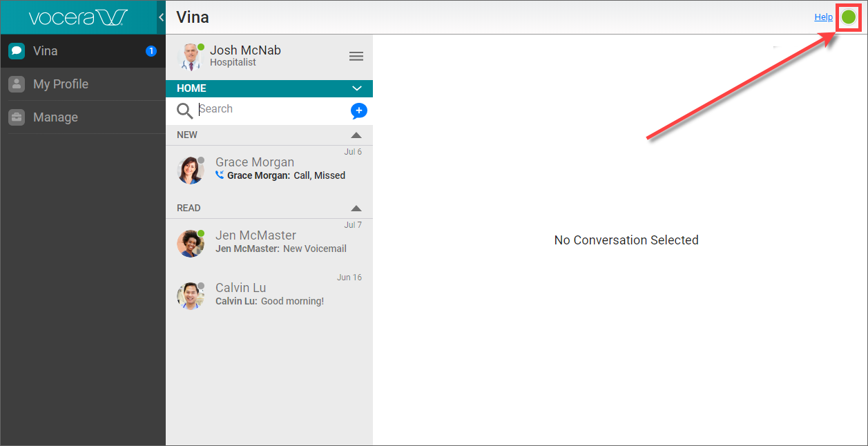Click the availability dot on Jen McMaster's avatar

click(x=201, y=232)
